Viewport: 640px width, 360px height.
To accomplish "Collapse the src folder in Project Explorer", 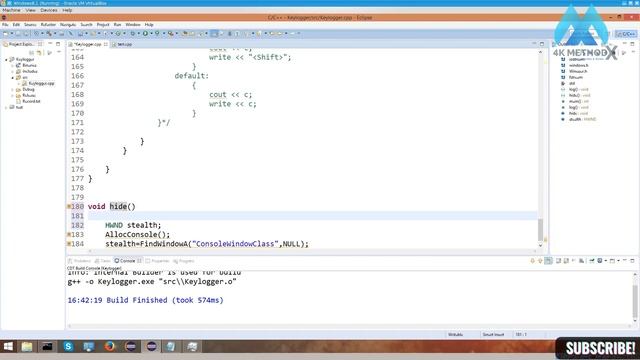I will [x=13, y=78].
